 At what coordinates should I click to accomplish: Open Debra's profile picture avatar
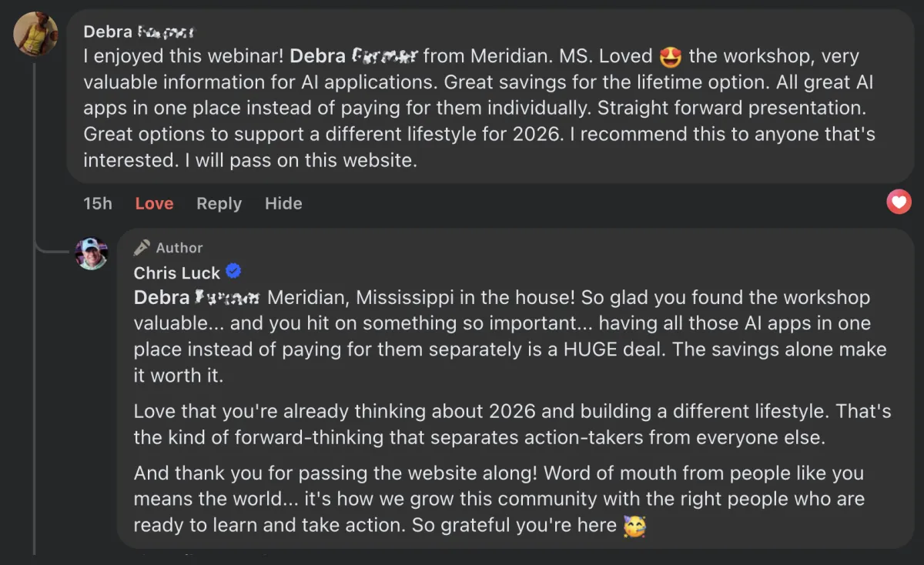coord(35,35)
